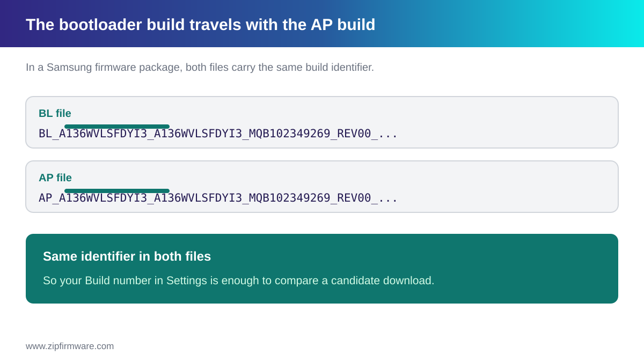The image size is (644, 362).
Task: Click the title 'The bootloader build travels with the AP build'
Action: (x=200, y=25)
